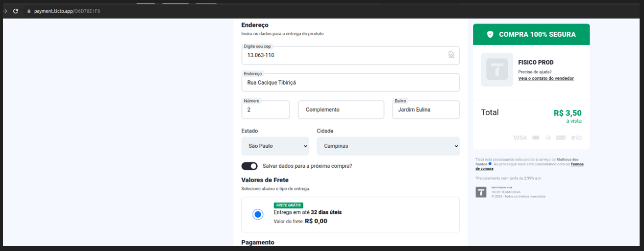Click the blue verified badge by seller name

pos(490,164)
